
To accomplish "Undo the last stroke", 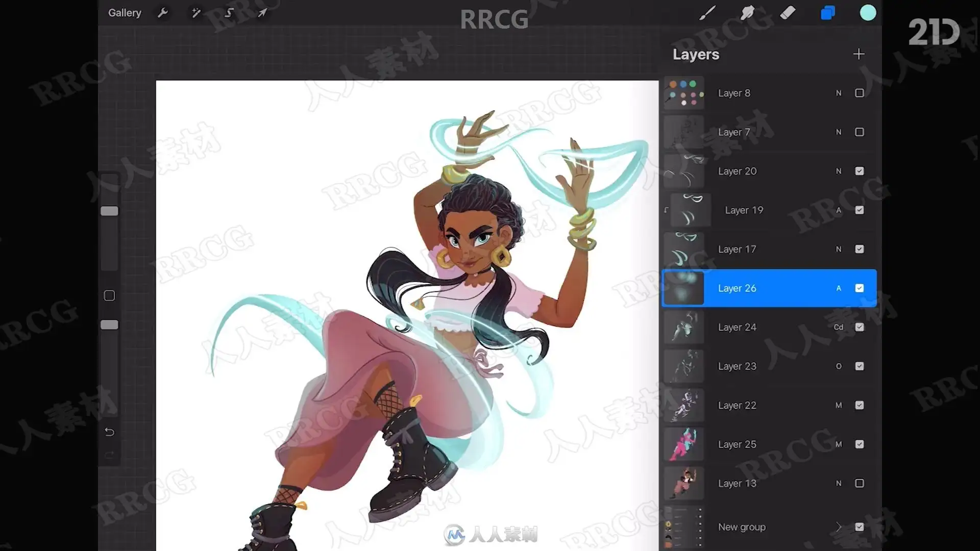I will point(109,432).
